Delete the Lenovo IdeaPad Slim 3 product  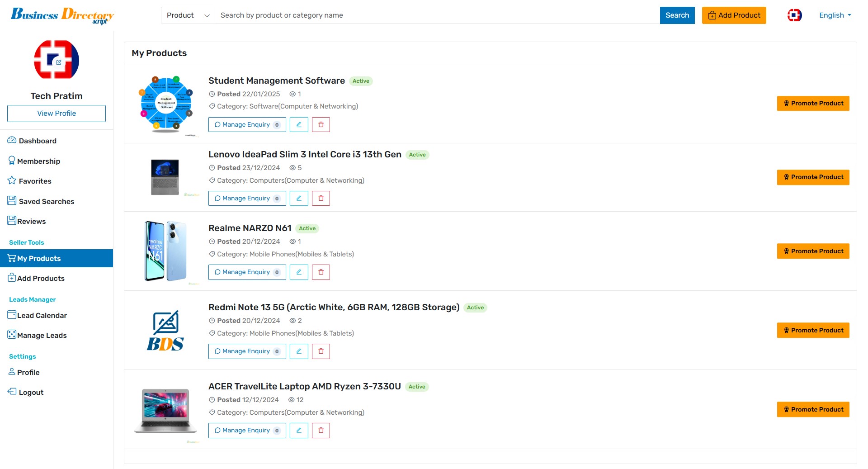point(321,199)
